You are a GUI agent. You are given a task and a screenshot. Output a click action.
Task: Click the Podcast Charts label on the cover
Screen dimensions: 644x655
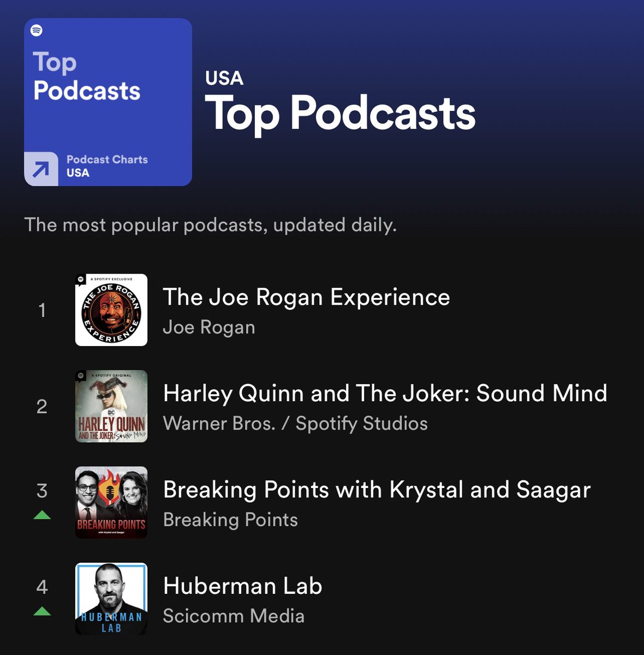(x=107, y=159)
